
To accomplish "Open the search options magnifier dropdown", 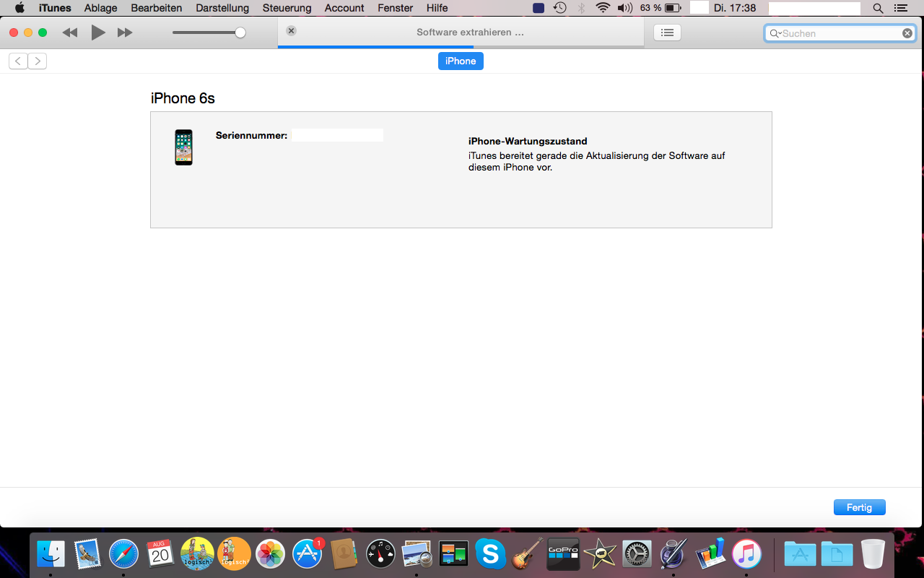I will coord(775,33).
